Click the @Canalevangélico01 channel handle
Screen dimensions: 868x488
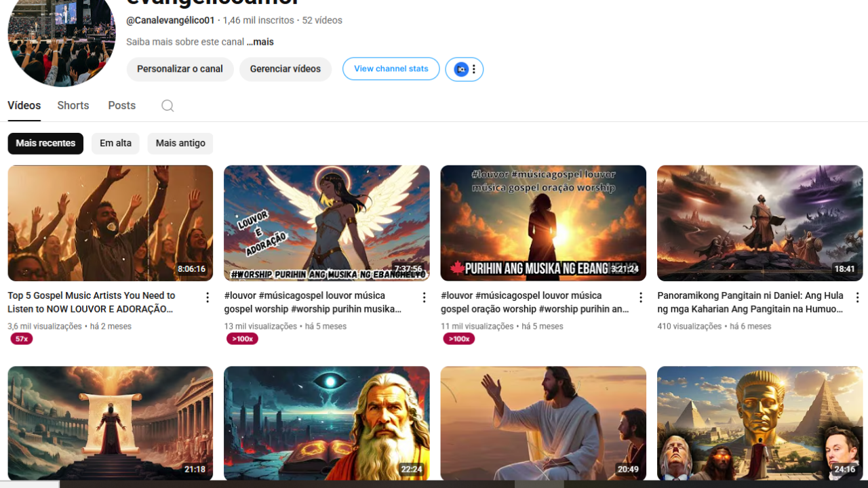pos(170,20)
